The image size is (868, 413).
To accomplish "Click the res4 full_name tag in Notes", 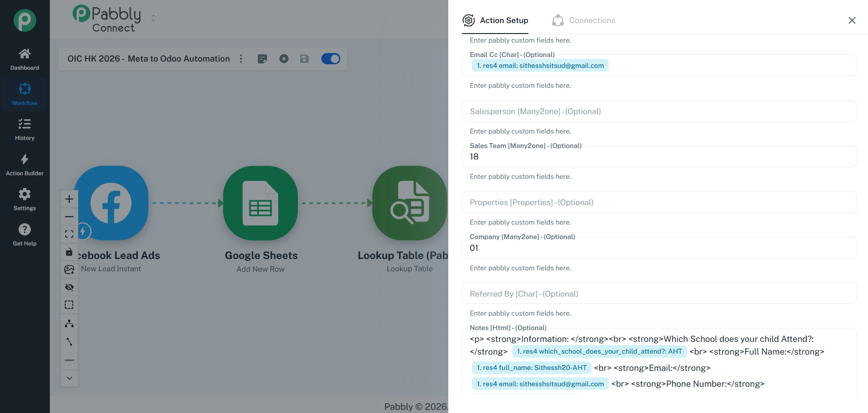I will tap(532, 368).
